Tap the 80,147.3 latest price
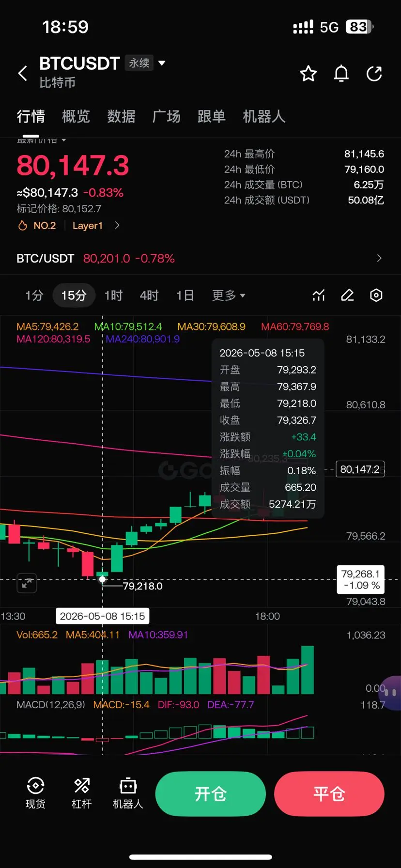401x868 pixels. pyautogui.click(x=73, y=165)
